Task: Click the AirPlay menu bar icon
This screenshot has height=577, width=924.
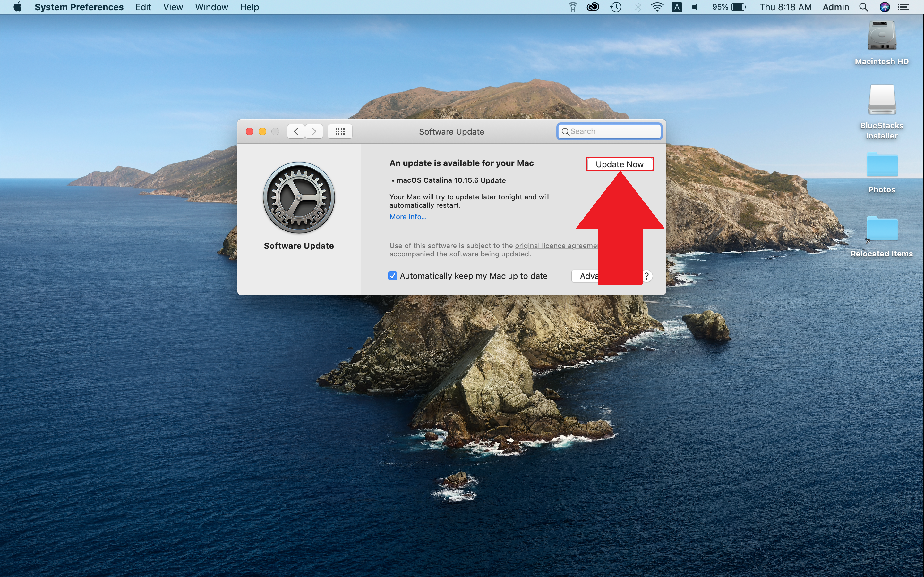Action: click(x=573, y=7)
